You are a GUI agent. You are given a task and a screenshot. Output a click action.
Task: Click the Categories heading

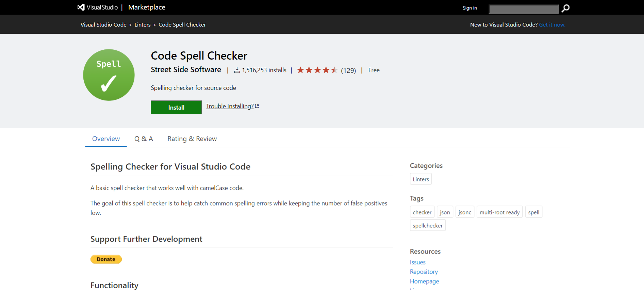click(426, 165)
